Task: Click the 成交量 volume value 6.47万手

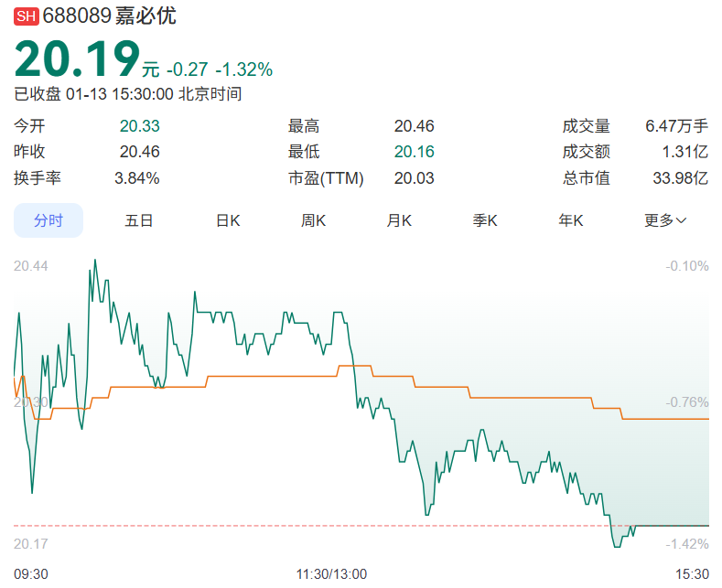Action: (x=676, y=126)
